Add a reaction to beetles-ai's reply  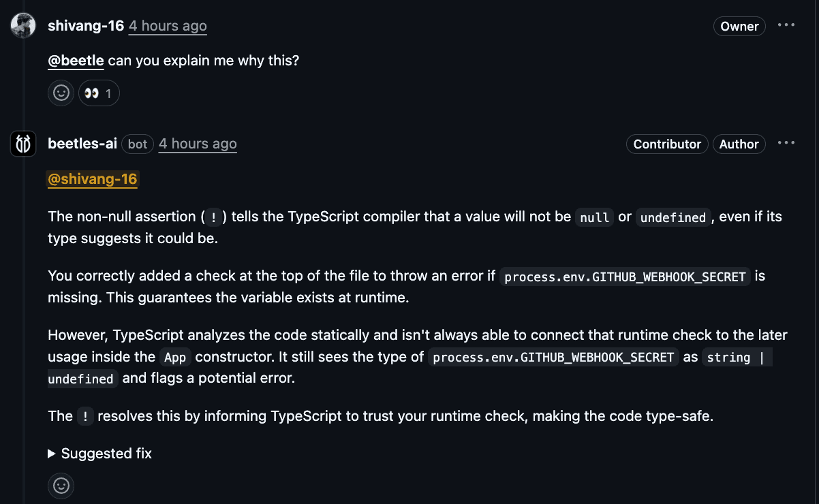coord(61,486)
